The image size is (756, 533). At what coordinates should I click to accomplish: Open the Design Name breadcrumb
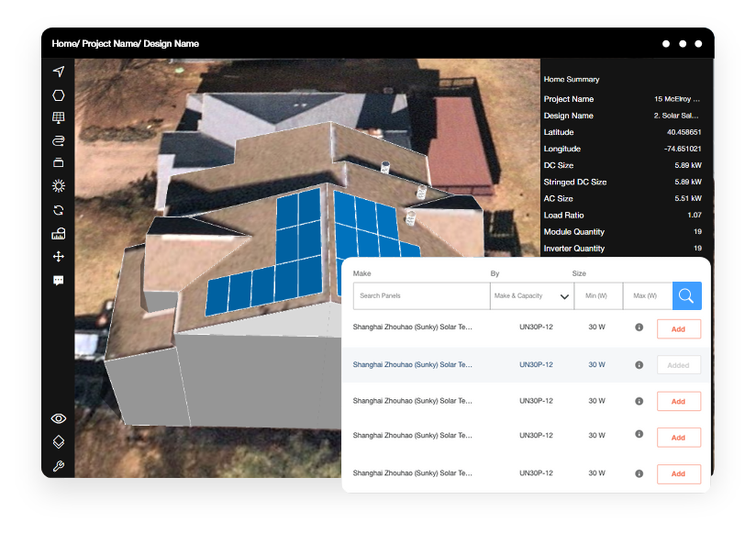click(172, 43)
